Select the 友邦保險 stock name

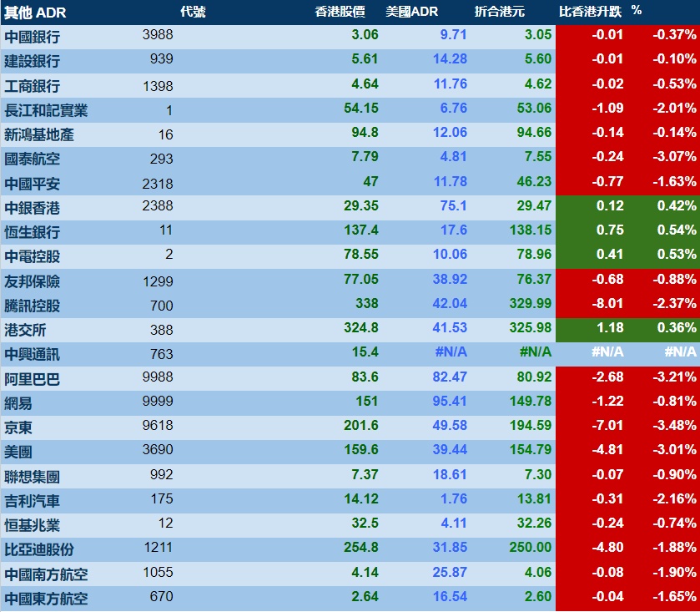tap(33, 281)
